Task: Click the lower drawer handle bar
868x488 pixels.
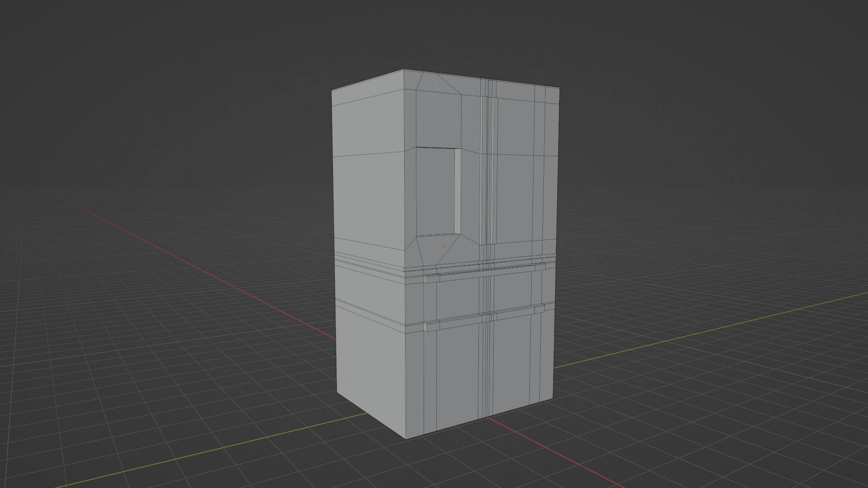Action: click(485, 319)
